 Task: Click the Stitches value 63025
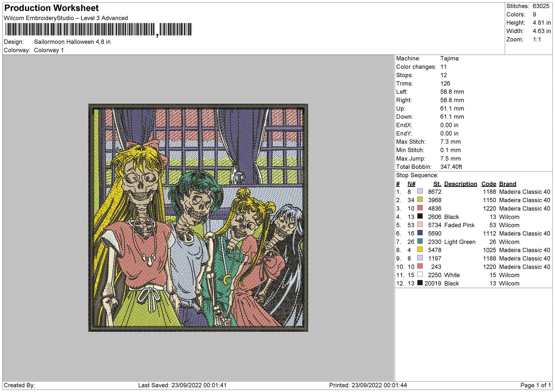(541, 6)
